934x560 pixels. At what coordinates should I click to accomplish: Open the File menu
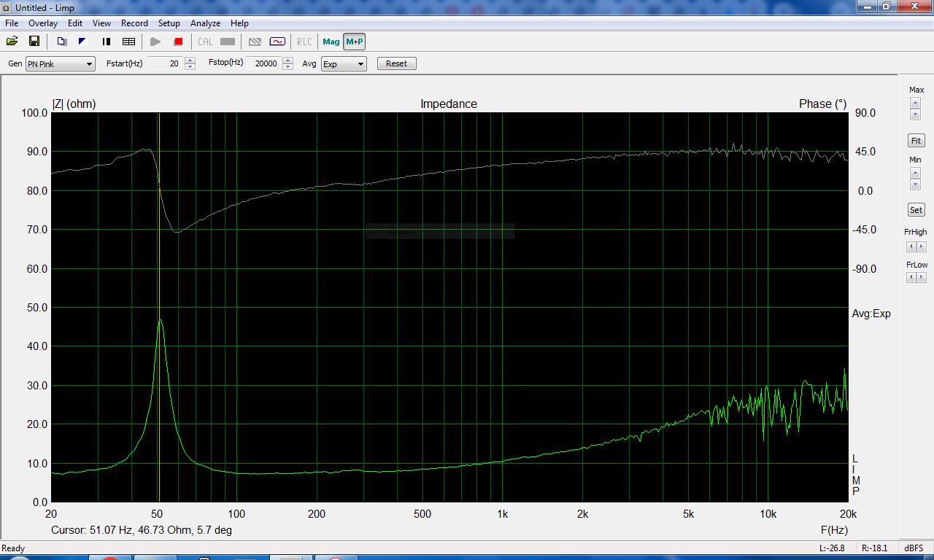pos(12,23)
